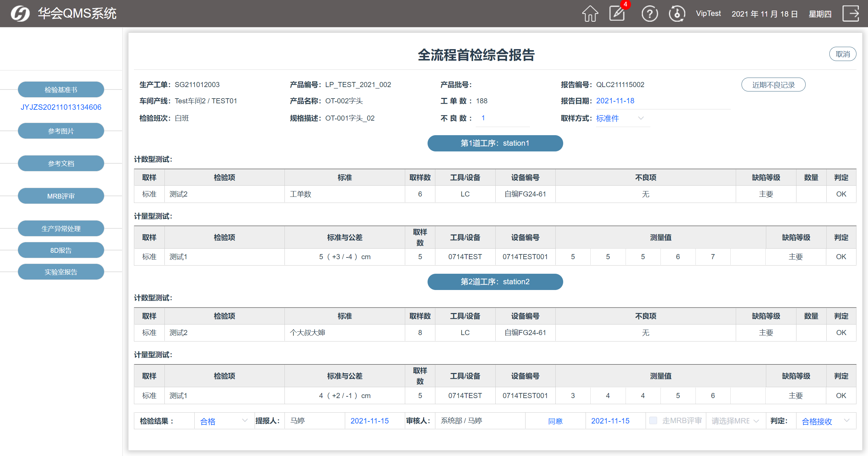Image resolution: width=868 pixels, height=456 pixels.
Task: Click the 不良数 input field
Action: (x=502, y=118)
